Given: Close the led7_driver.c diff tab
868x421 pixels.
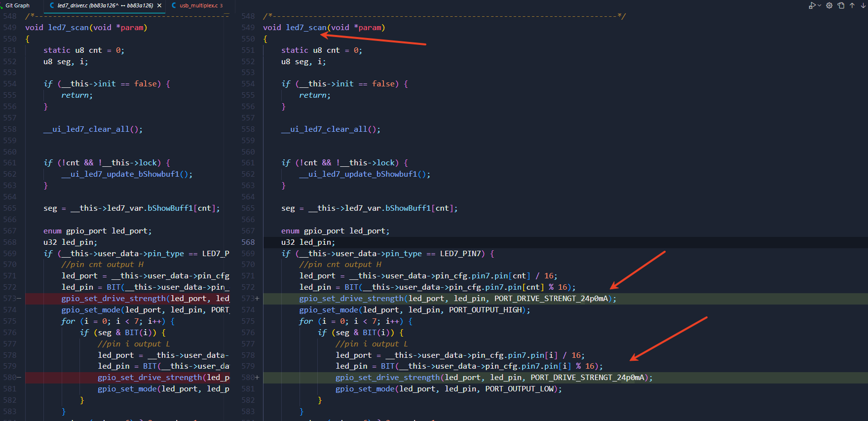Looking at the screenshot, I should 159,5.
